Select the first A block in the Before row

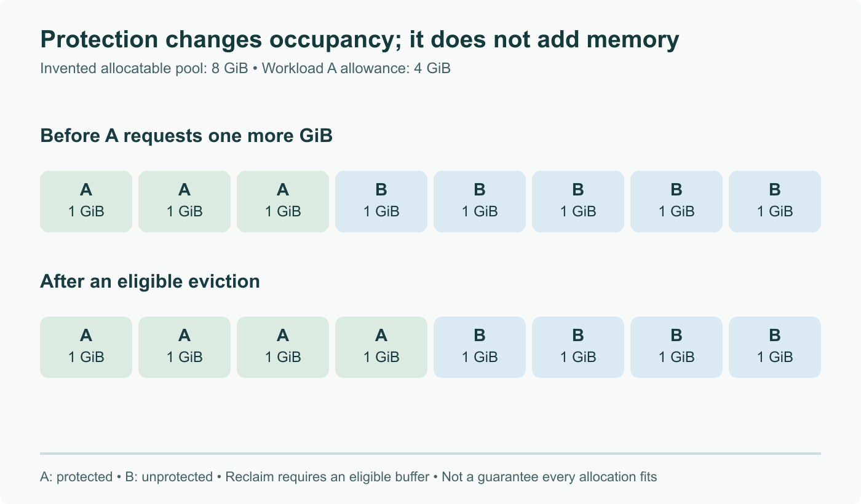click(x=86, y=202)
